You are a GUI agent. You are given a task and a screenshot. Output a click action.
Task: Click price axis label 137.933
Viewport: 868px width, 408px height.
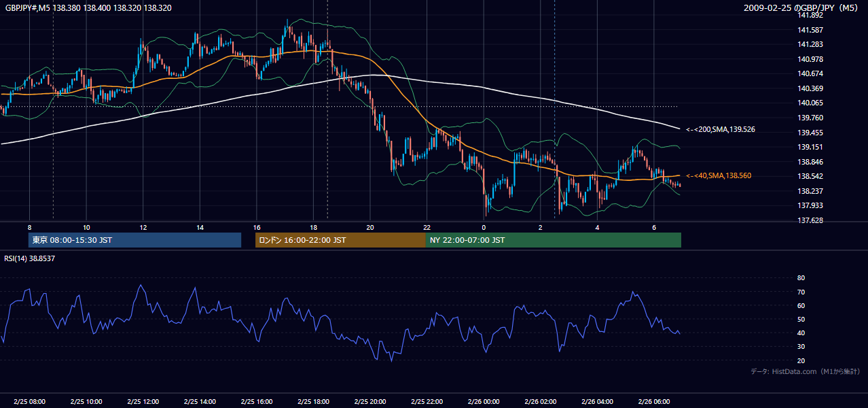coord(810,205)
